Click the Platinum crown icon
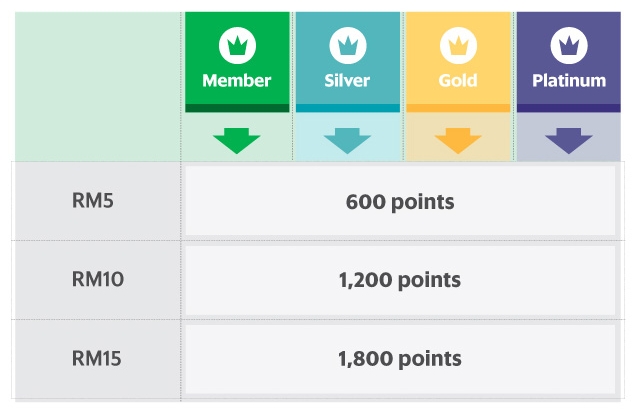 point(568,44)
